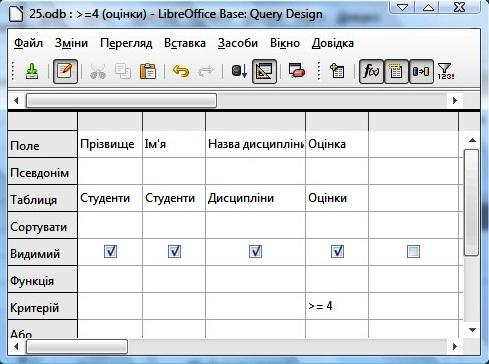The height and width of the screenshot is (364, 489).
Task: Toggle the Table Name row icon
Action: click(396, 71)
